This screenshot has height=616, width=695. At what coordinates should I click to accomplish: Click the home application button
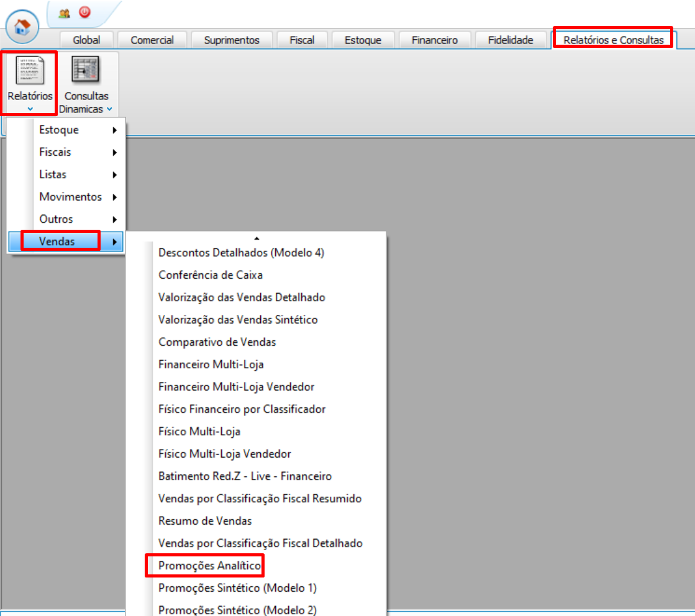point(22,27)
